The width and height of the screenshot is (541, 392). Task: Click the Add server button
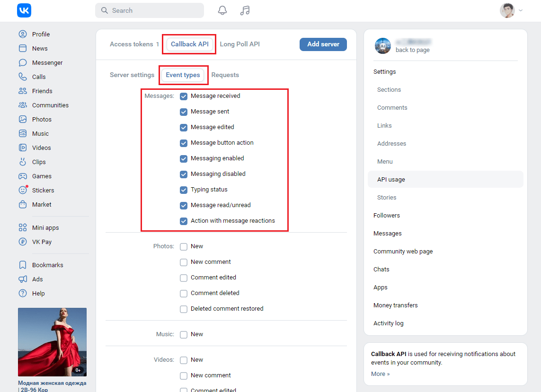pyautogui.click(x=323, y=44)
